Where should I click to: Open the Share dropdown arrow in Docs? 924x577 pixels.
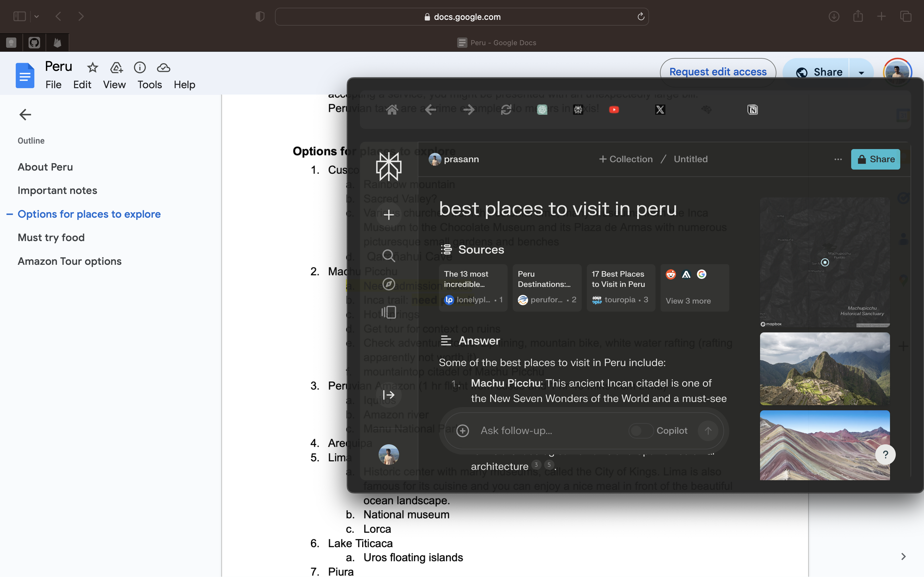(x=861, y=72)
